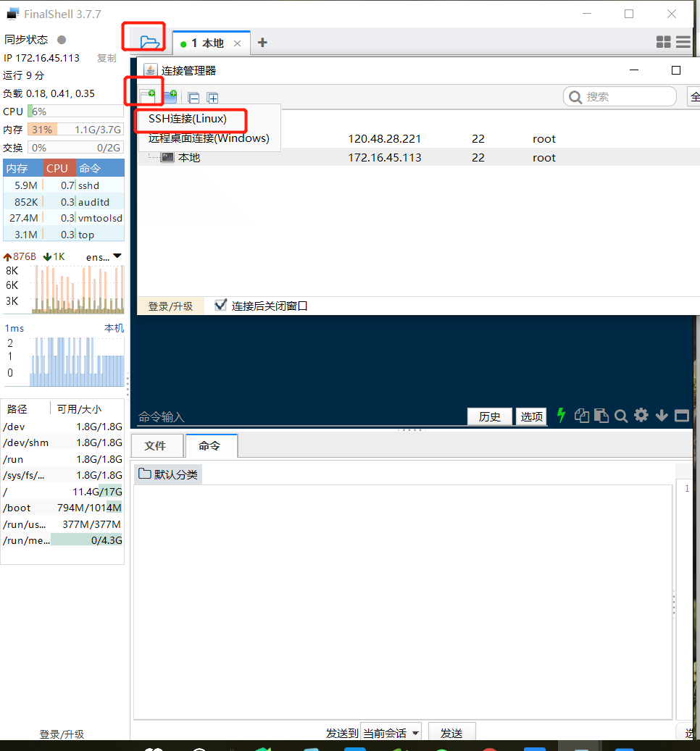700x751 pixels.
Task: Open terminal settings gear icon
Action: (x=641, y=415)
